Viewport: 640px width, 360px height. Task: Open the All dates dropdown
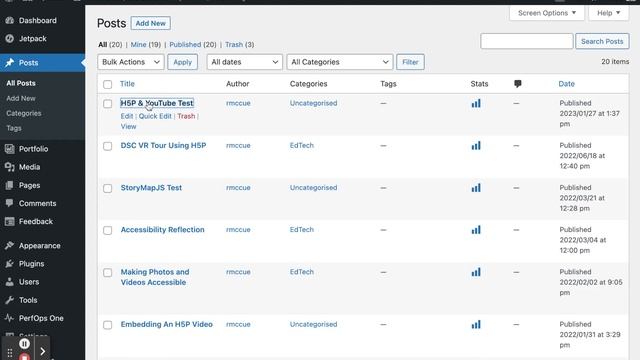tap(244, 62)
